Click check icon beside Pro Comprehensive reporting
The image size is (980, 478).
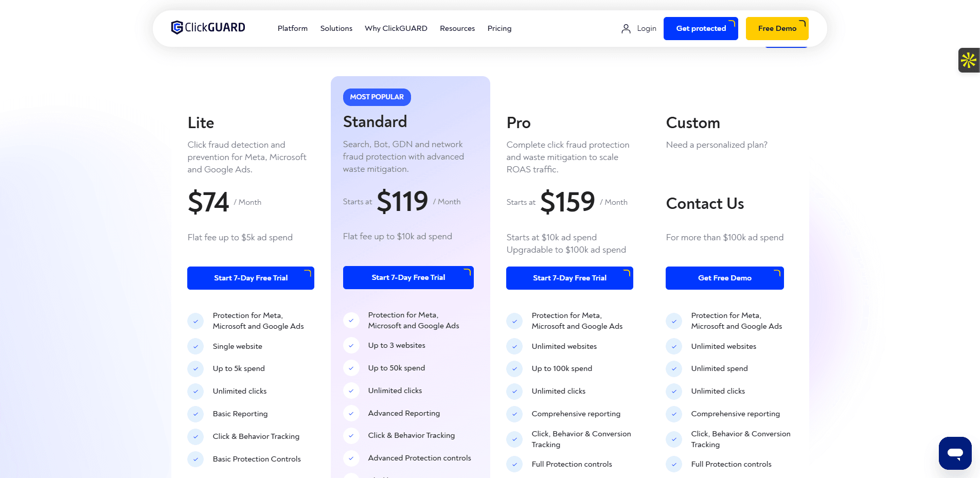[x=514, y=414]
